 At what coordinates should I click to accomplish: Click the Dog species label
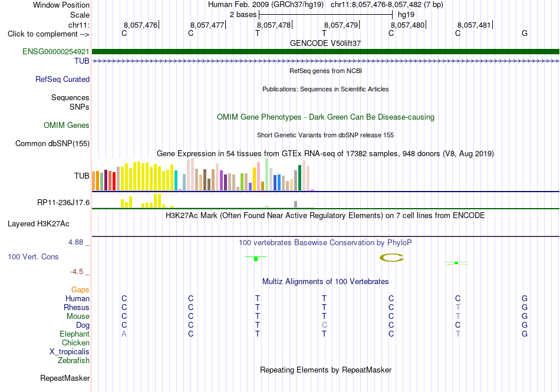[x=83, y=325]
